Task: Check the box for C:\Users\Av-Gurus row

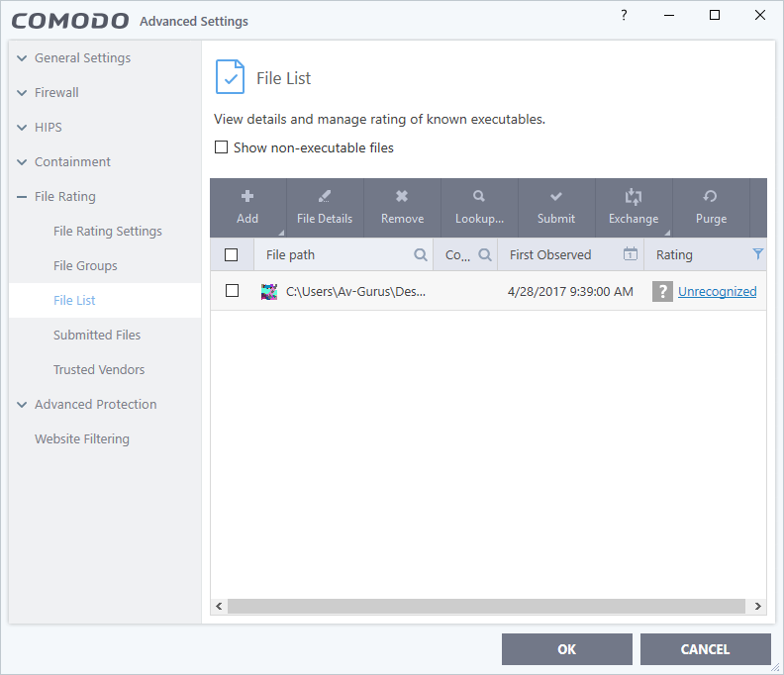Action: coord(232,291)
